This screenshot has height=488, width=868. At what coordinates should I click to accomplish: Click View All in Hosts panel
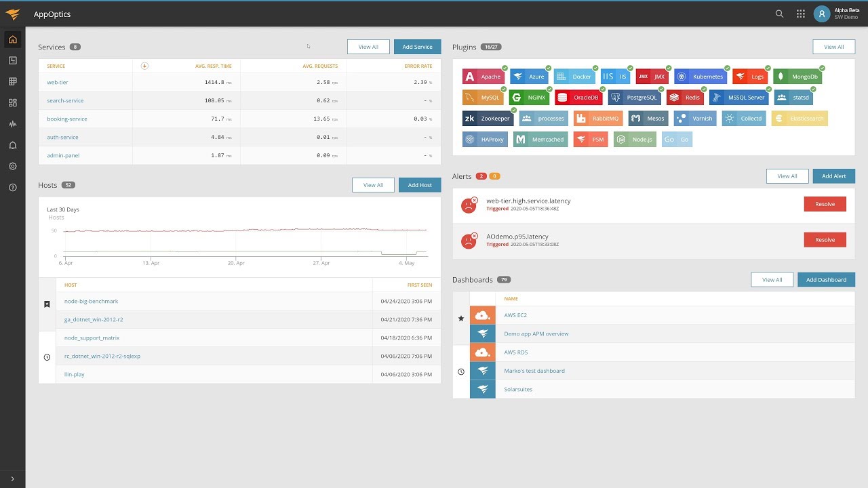pyautogui.click(x=373, y=185)
